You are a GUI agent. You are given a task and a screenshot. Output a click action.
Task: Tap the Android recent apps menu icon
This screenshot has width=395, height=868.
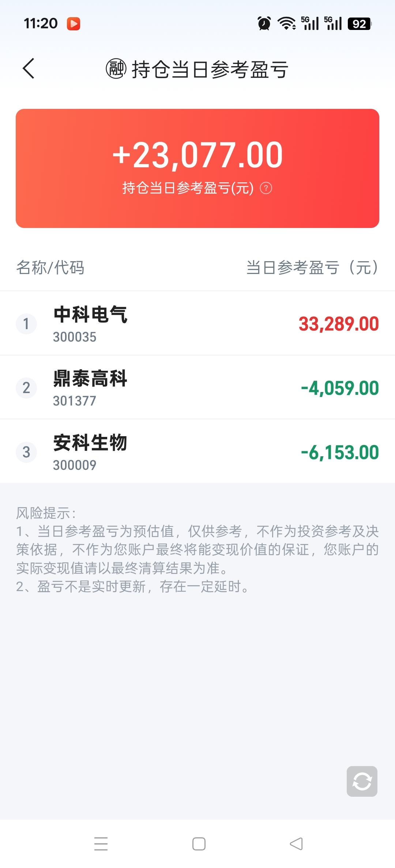101,844
